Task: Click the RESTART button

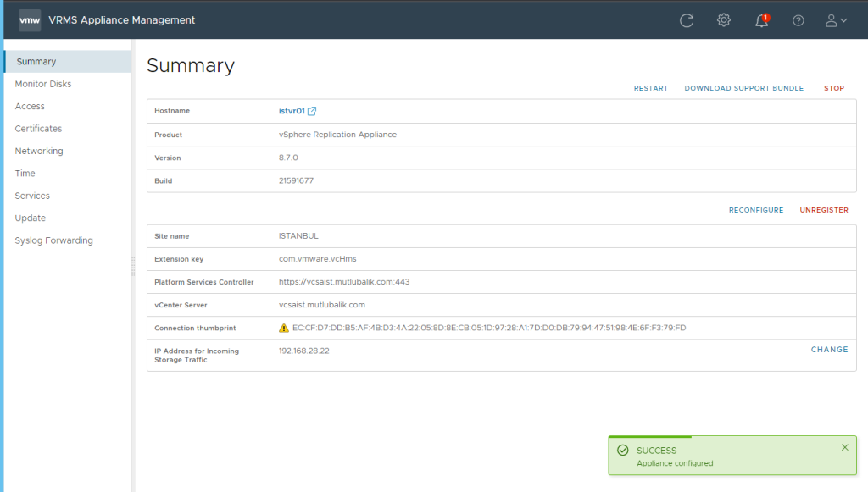Action: coord(650,88)
